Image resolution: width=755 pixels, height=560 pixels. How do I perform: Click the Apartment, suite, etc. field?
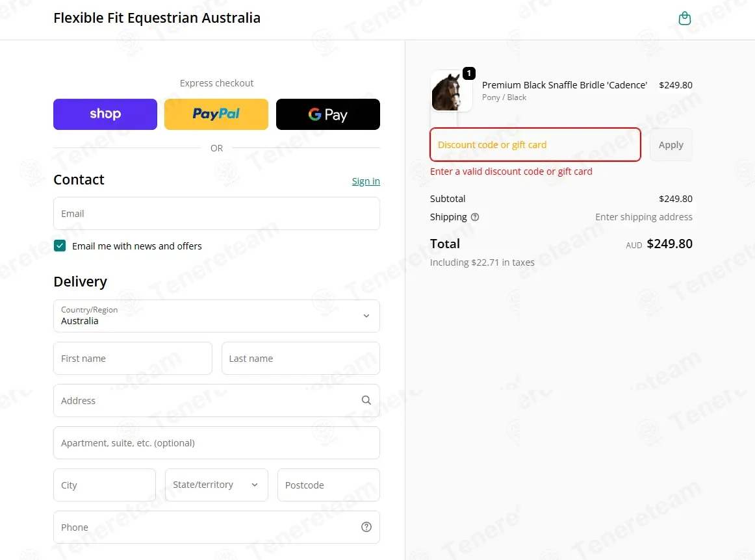pyautogui.click(x=216, y=442)
